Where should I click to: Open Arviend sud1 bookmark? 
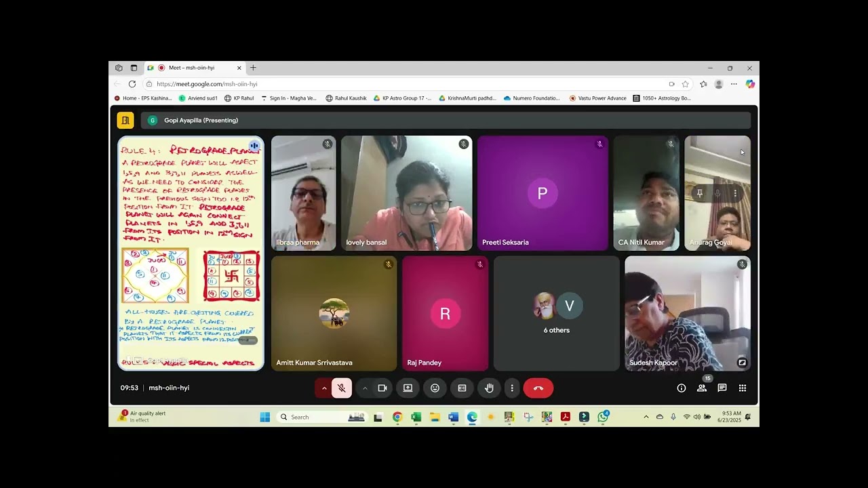(x=198, y=98)
